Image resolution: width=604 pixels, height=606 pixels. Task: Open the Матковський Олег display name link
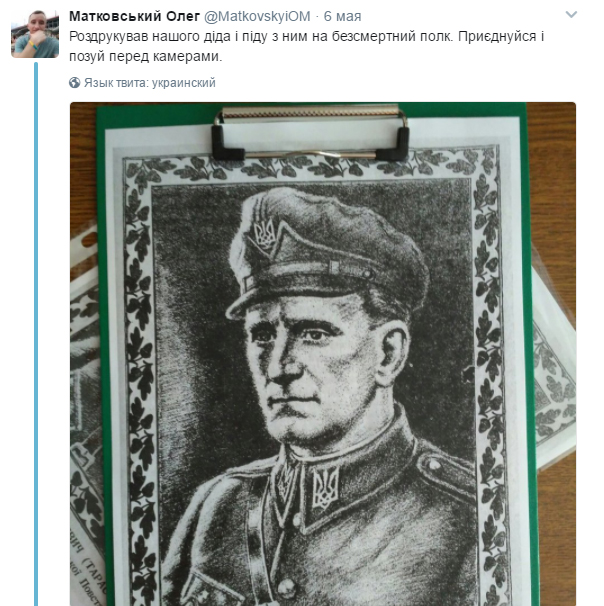point(134,16)
